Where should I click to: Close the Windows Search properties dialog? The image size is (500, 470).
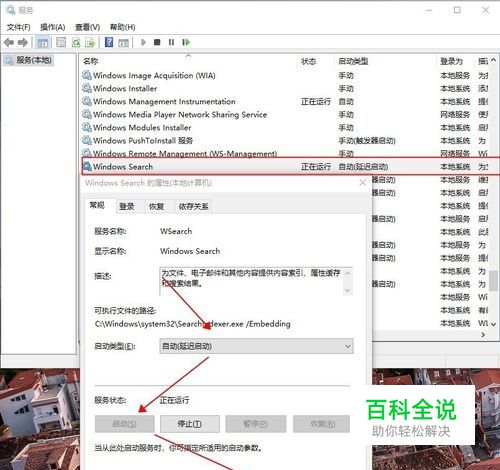click(363, 183)
